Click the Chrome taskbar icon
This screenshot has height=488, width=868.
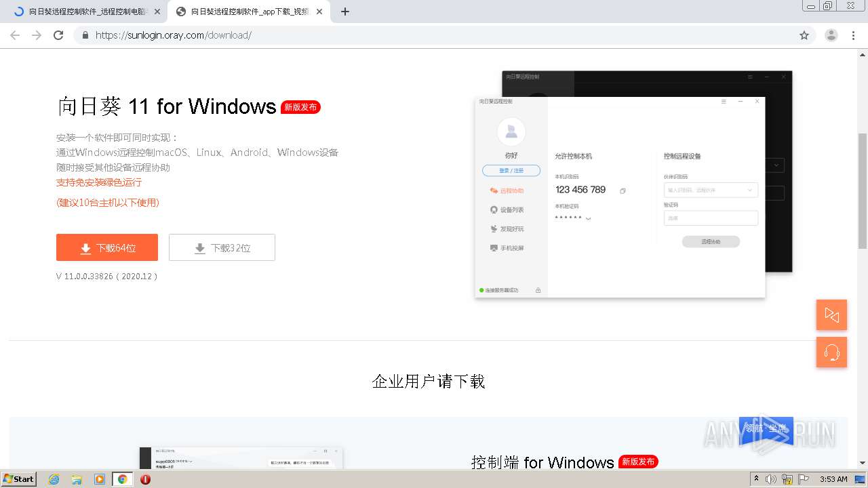tap(123, 479)
